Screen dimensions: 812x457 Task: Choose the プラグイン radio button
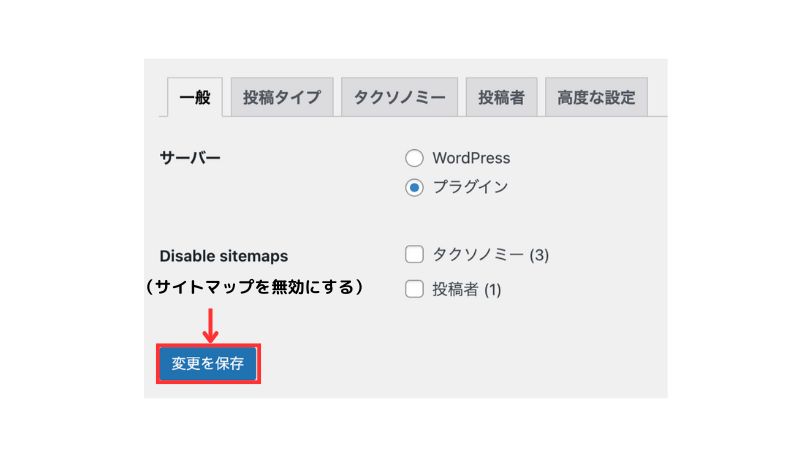[x=414, y=187]
